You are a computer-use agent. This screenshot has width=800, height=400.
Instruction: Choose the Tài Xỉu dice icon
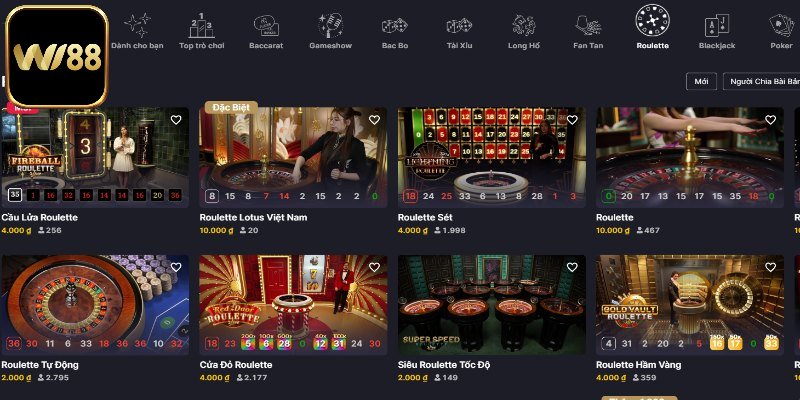point(459,26)
